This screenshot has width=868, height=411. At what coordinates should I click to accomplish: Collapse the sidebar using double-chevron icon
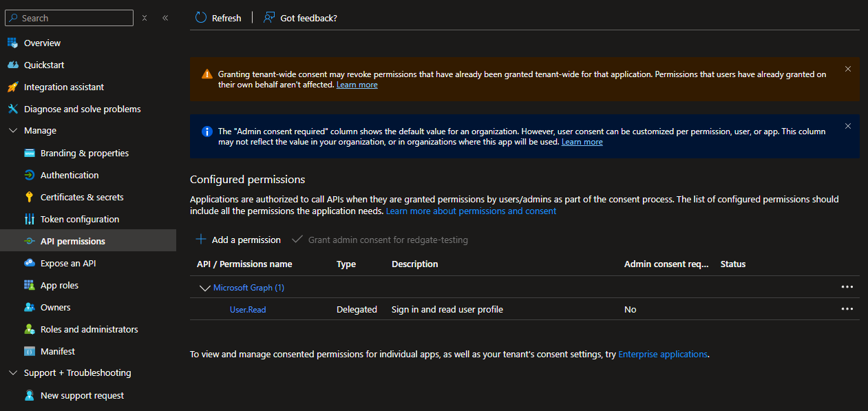click(165, 18)
